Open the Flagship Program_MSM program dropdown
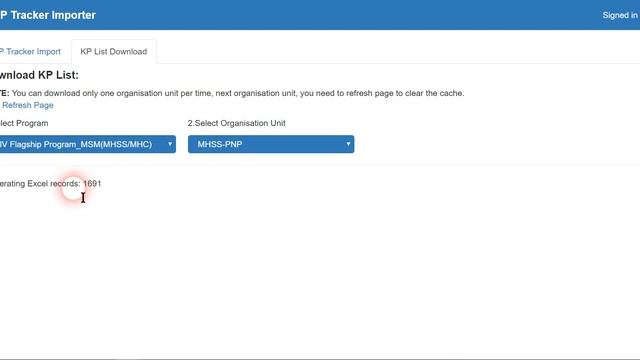 pos(88,144)
